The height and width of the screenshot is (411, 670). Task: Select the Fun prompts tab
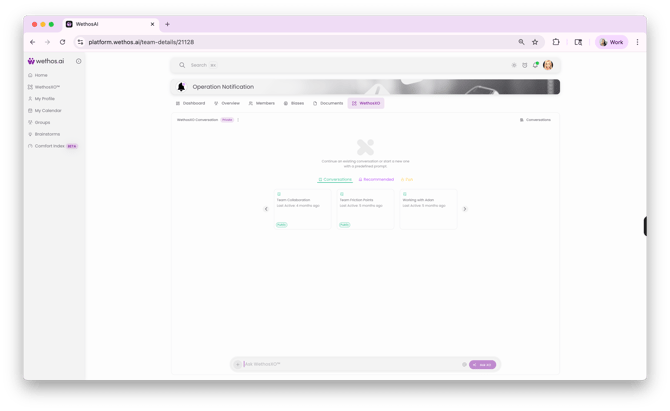click(x=407, y=179)
